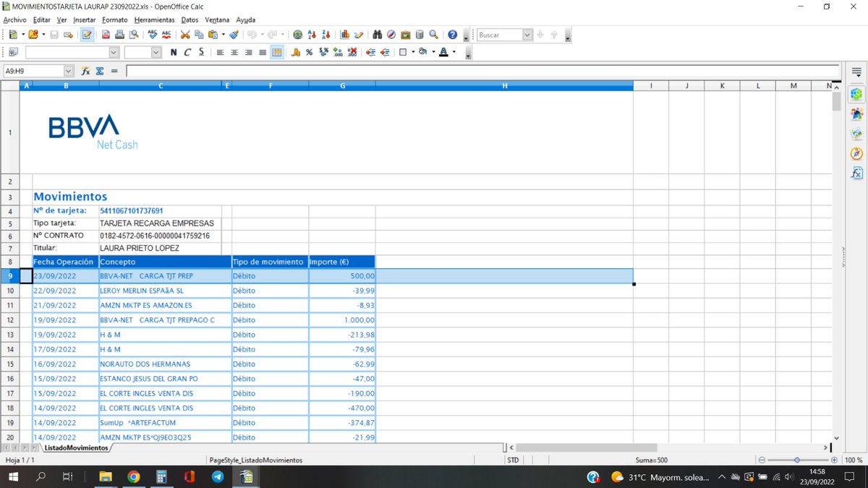
Task: Sort Ascending using the A-Z icon
Action: (x=312, y=35)
